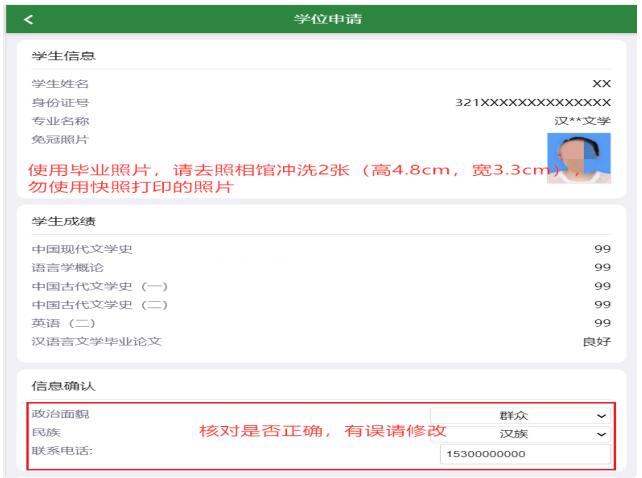The image size is (642, 478).
Task: Select the 学生成绩 section header
Action: click(x=57, y=220)
